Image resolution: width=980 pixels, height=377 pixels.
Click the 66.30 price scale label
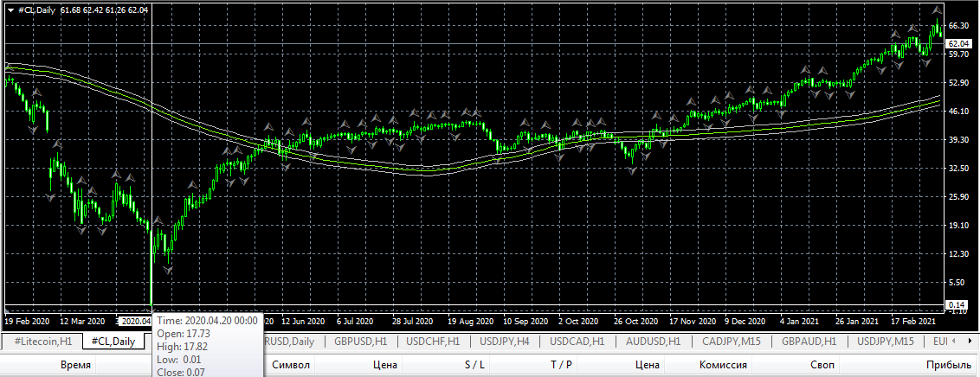click(958, 26)
